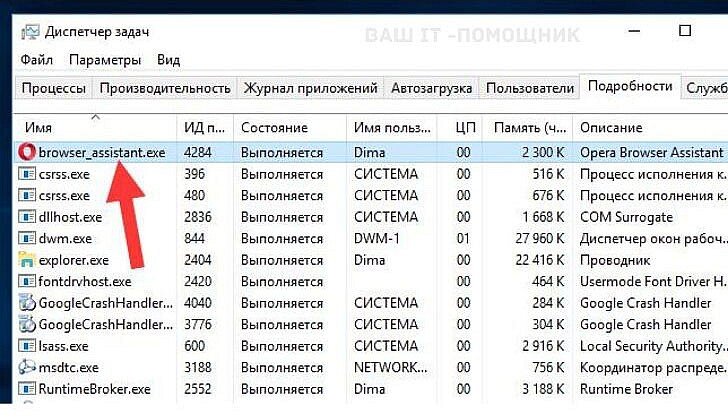Open the Пользователи tab

530,88
